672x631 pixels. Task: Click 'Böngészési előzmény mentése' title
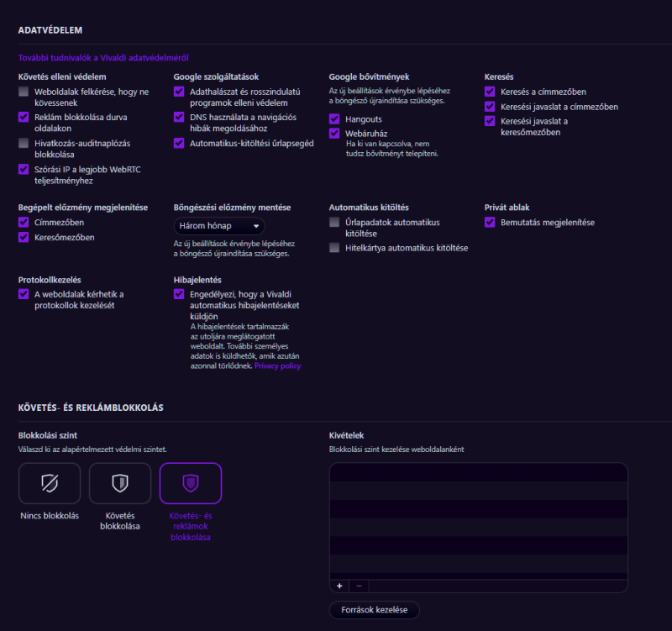coord(233,208)
